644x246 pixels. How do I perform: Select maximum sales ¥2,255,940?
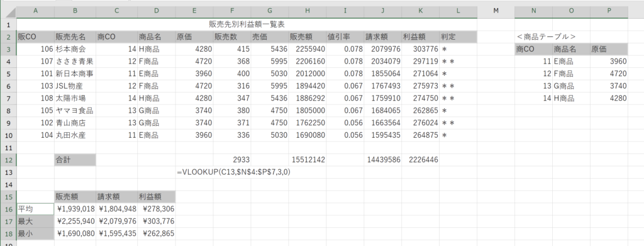pyautogui.click(x=75, y=221)
